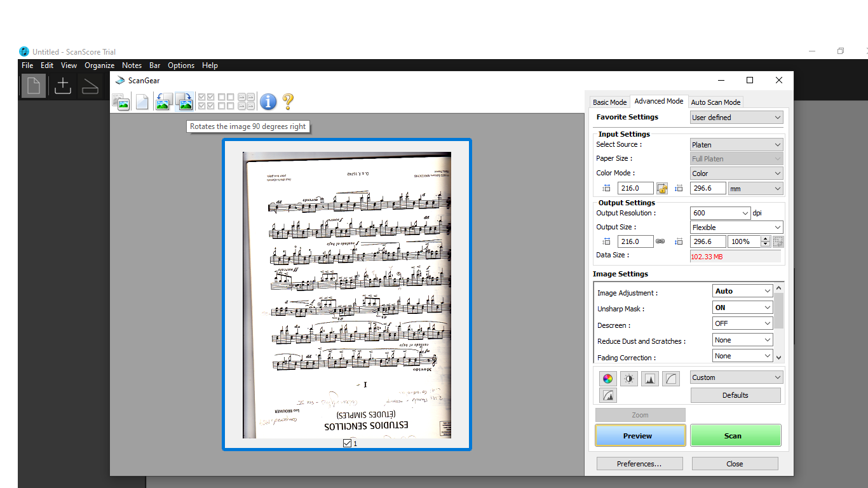Select the Advanced Mode tab
This screenshot has height=488, width=868.
(x=659, y=101)
